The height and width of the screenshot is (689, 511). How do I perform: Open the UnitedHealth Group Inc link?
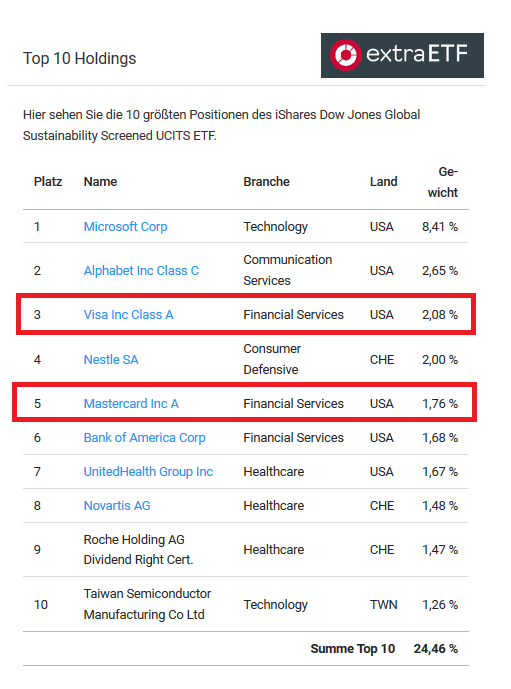click(148, 471)
